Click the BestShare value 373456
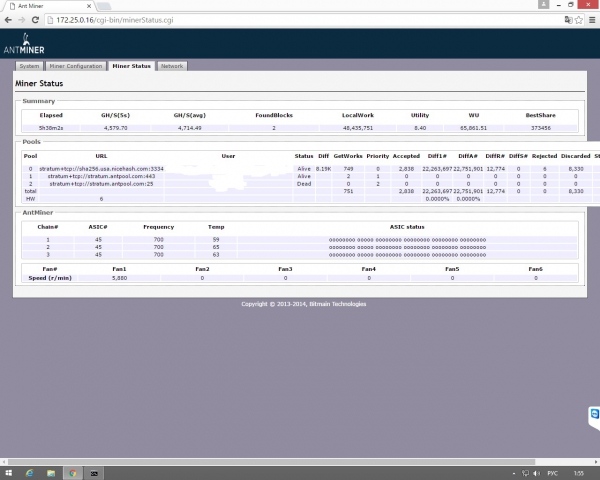600x480 pixels. [x=541, y=128]
